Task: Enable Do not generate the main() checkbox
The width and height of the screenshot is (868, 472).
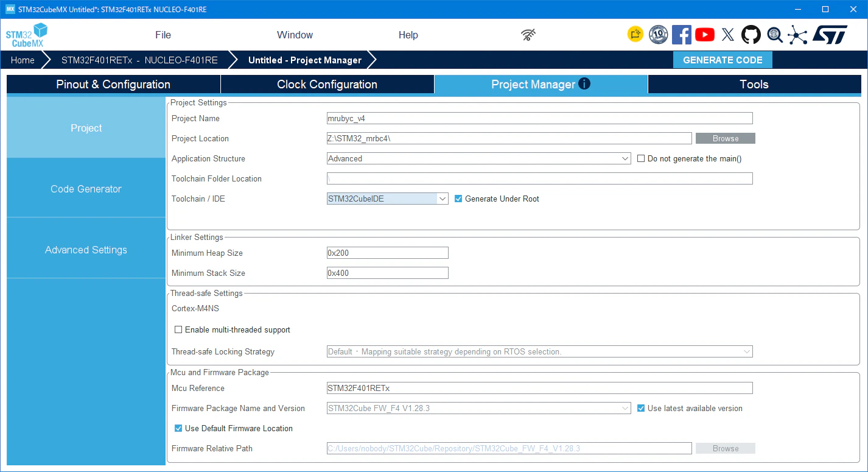Action: click(x=641, y=158)
